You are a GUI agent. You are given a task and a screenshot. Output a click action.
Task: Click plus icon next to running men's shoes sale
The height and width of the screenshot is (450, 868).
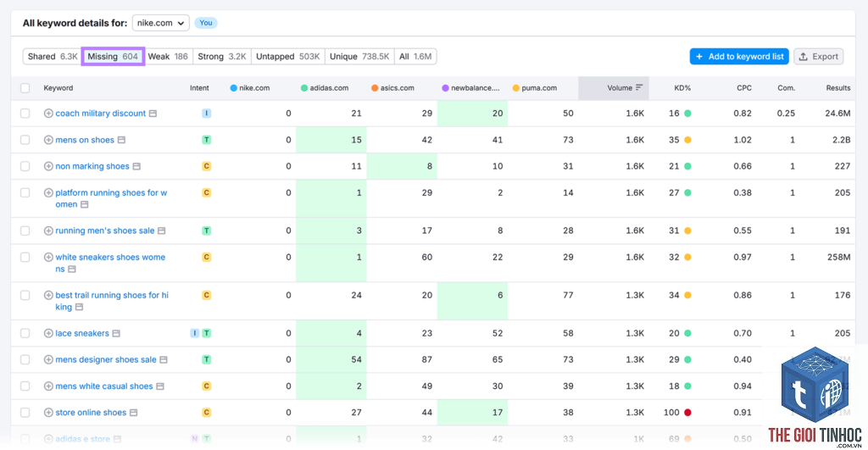point(48,231)
